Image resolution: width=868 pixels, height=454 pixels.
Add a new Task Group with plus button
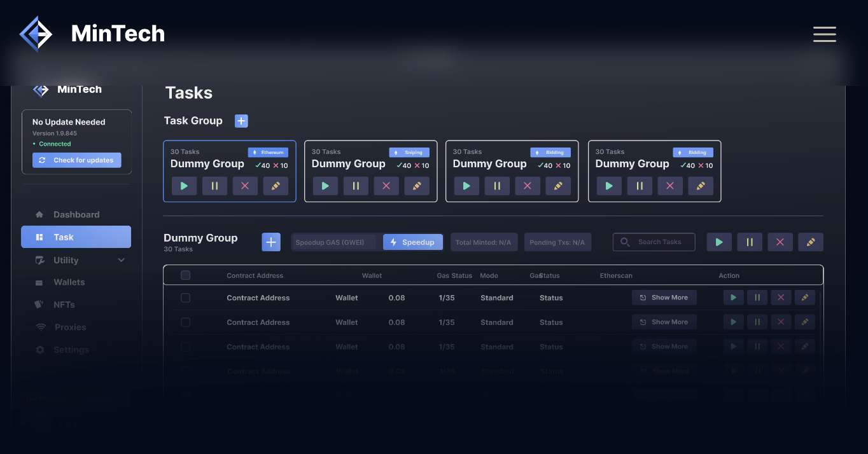click(241, 121)
